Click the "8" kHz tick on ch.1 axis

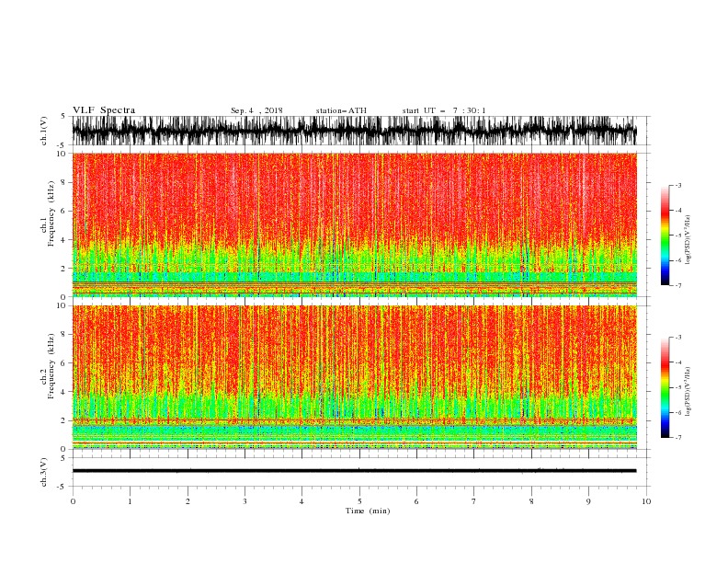point(63,182)
